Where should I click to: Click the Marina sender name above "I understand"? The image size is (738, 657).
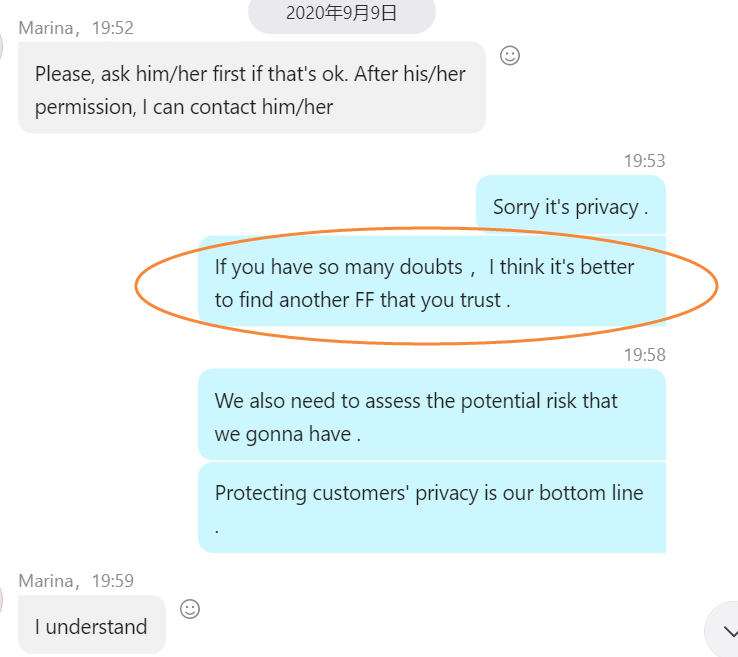coord(45,581)
